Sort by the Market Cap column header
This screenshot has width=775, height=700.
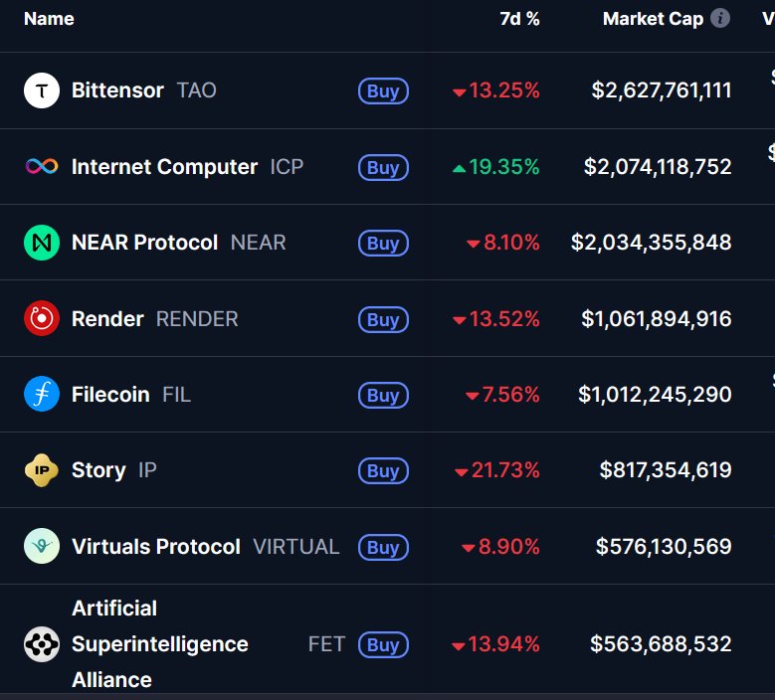tap(653, 19)
